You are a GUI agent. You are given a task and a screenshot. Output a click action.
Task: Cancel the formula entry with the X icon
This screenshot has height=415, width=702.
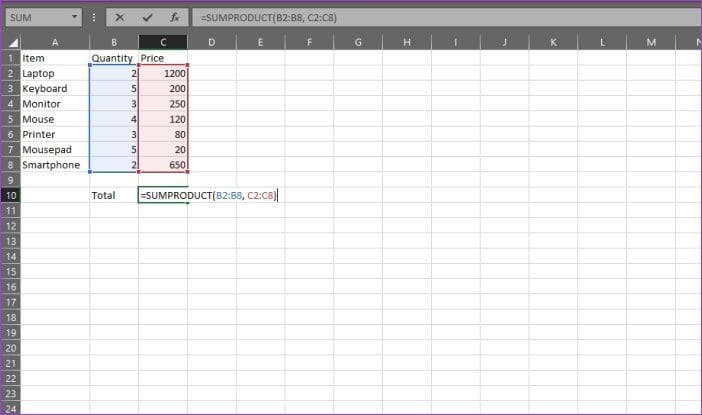[x=120, y=17]
